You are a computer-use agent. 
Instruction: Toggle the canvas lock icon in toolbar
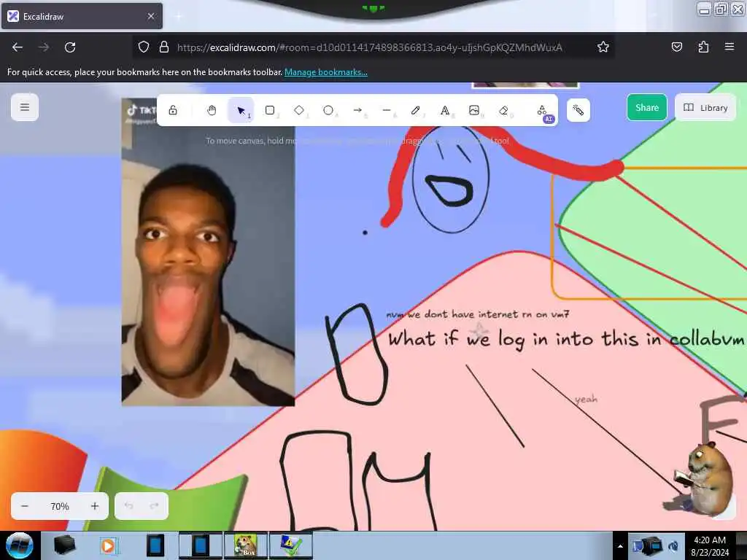(173, 111)
